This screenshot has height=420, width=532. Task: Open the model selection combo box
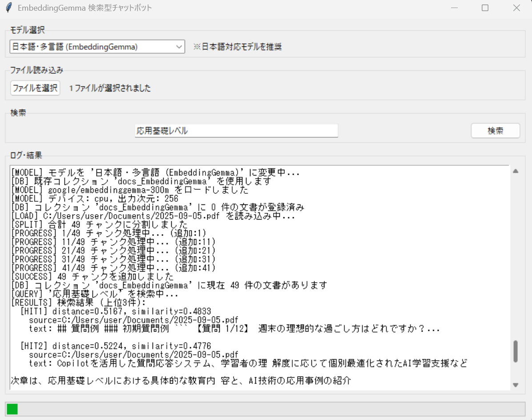(97, 47)
